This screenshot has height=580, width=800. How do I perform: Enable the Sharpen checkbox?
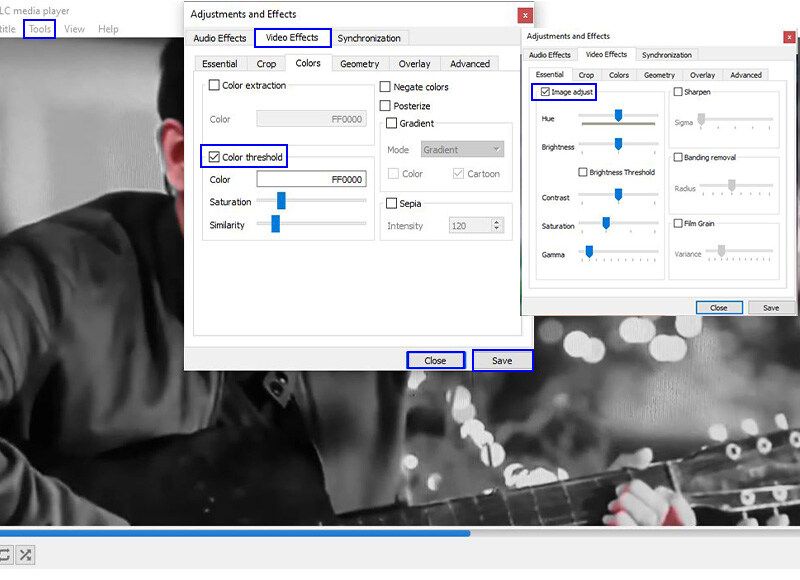click(678, 92)
